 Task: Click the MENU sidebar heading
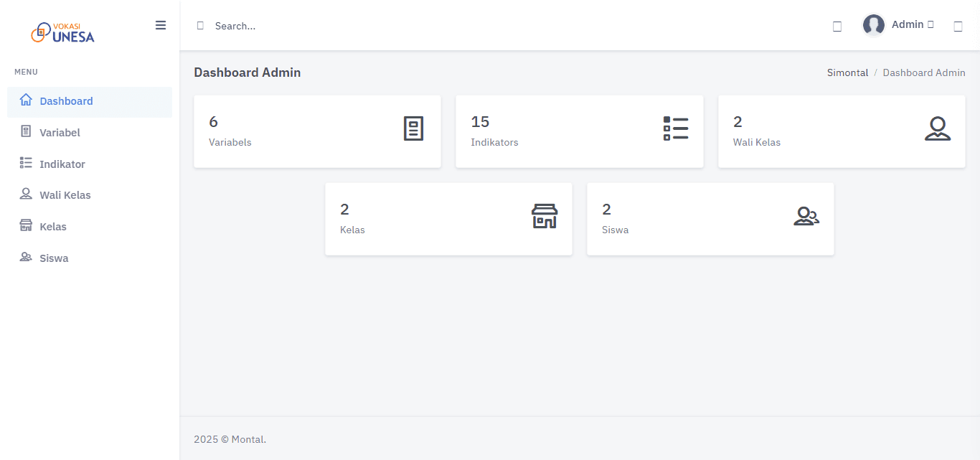pos(27,72)
